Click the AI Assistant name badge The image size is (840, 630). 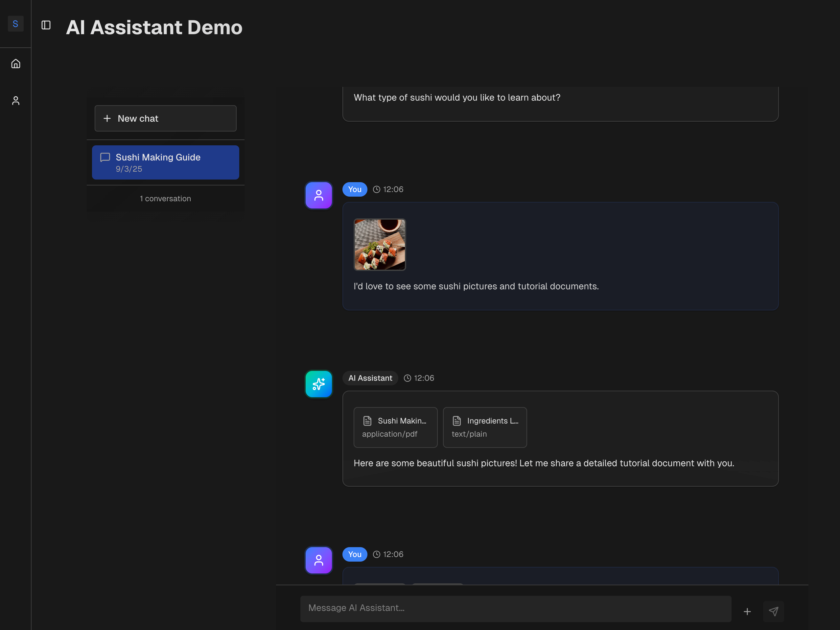(x=370, y=378)
